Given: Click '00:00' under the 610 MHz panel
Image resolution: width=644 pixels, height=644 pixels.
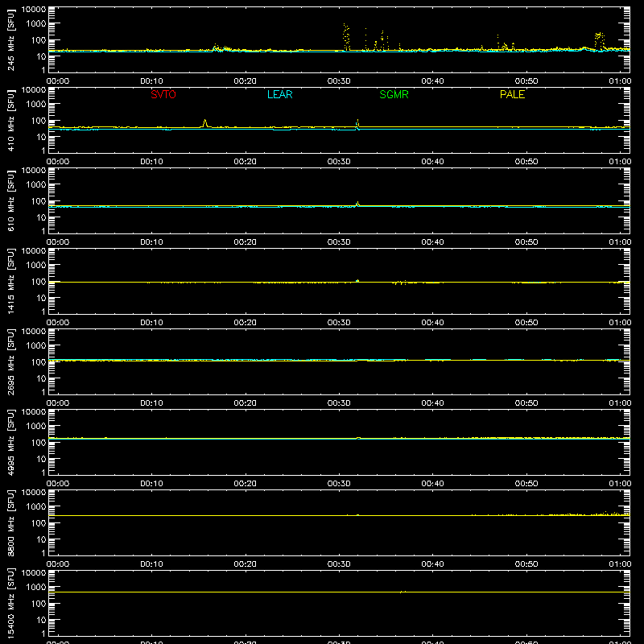Looking at the screenshot, I should click(58, 242).
